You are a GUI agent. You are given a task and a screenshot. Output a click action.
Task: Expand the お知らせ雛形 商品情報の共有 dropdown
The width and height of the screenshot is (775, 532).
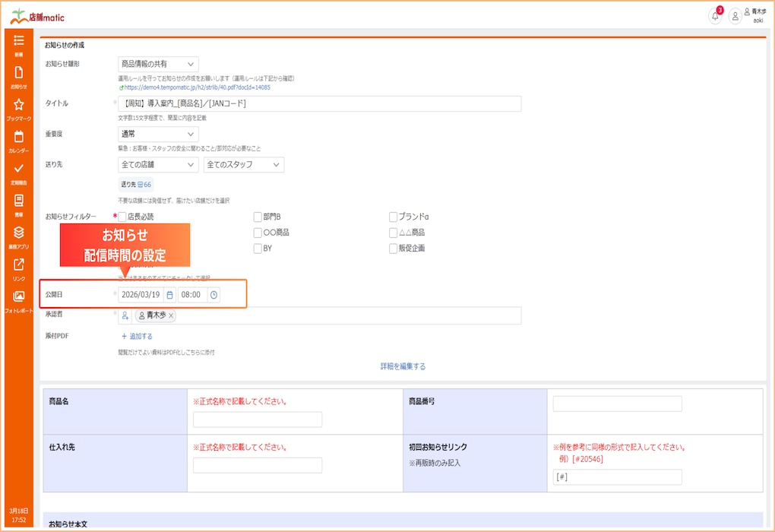158,65
